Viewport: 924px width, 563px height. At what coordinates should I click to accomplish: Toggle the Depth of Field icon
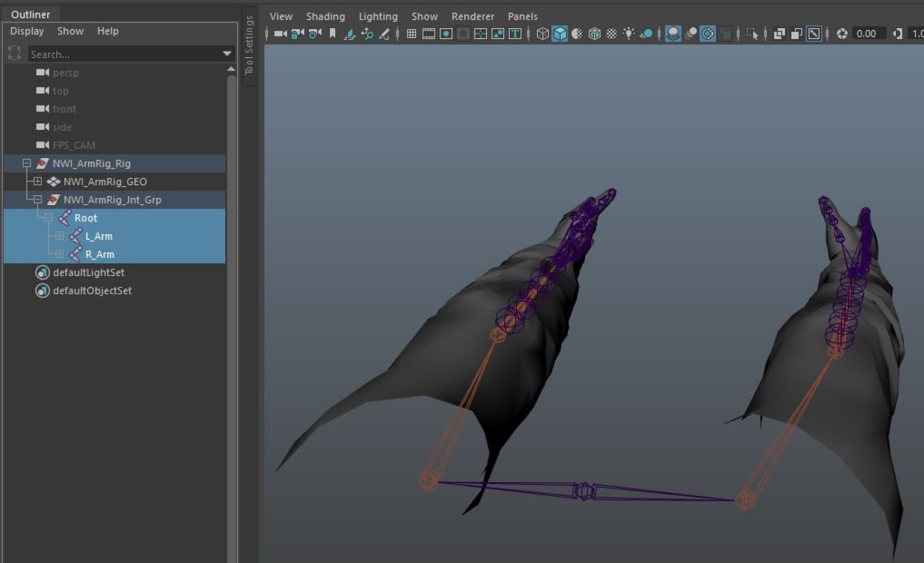click(725, 34)
